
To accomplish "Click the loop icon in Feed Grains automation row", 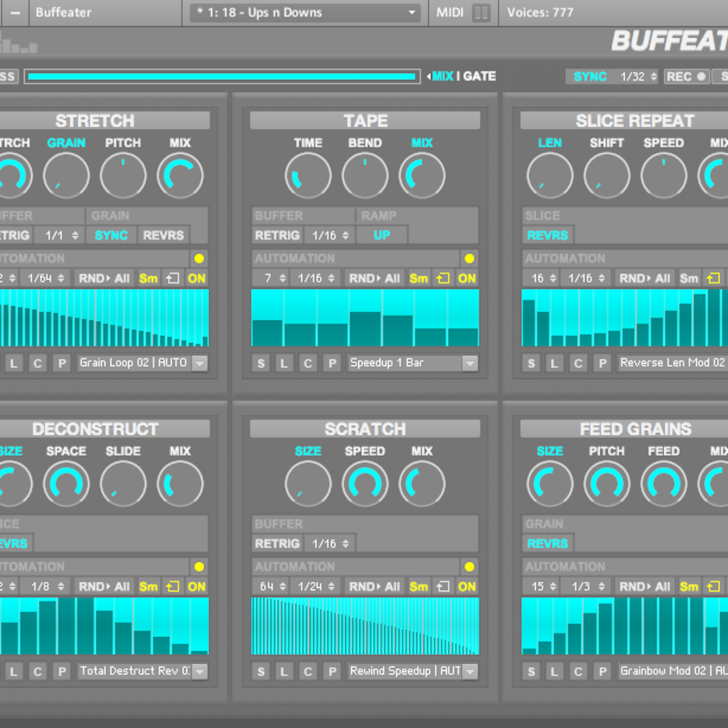I will pos(713,587).
